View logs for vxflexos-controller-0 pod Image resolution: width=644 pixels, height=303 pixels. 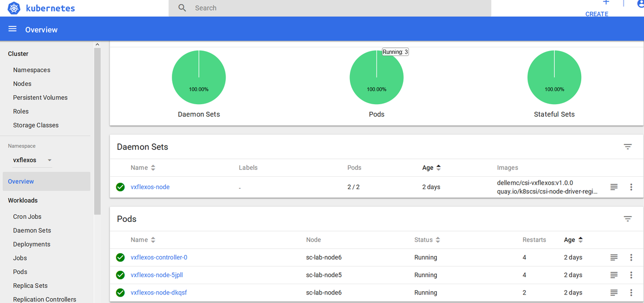pyautogui.click(x=614, y=257)
